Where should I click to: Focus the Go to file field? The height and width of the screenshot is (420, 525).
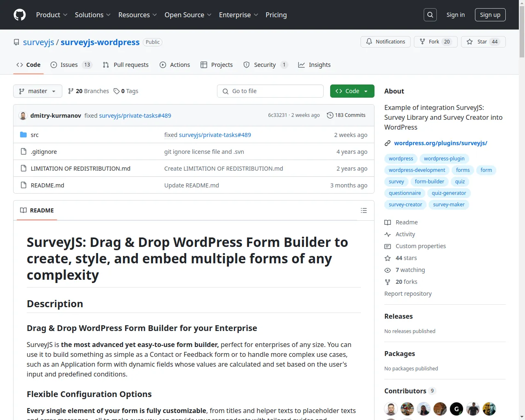pyautogui.click(x=270, y=91)
